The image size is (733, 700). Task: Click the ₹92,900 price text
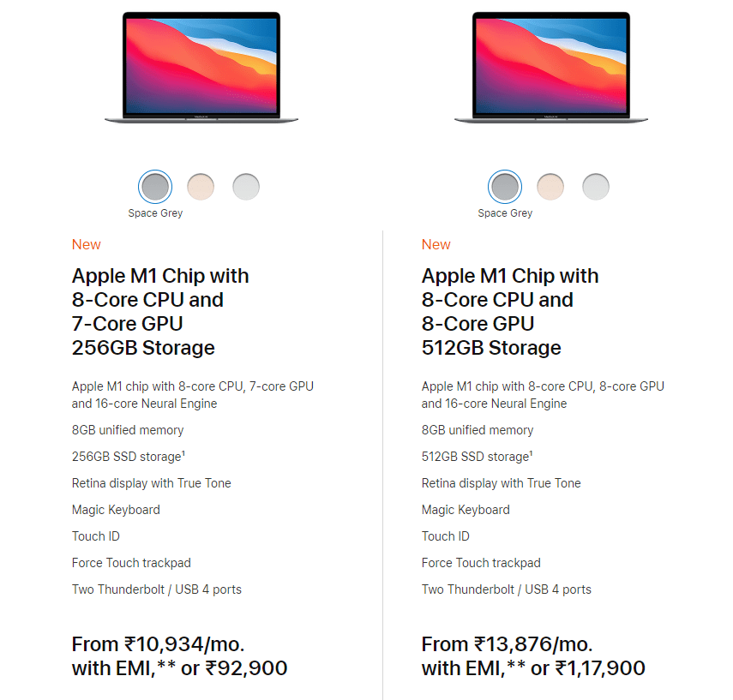pos(246,668)
